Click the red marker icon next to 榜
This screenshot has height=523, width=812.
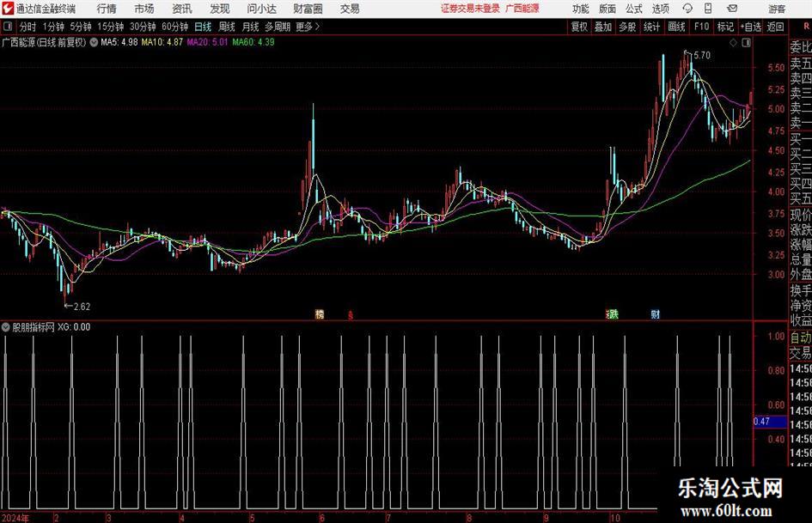tap(351, 315)
